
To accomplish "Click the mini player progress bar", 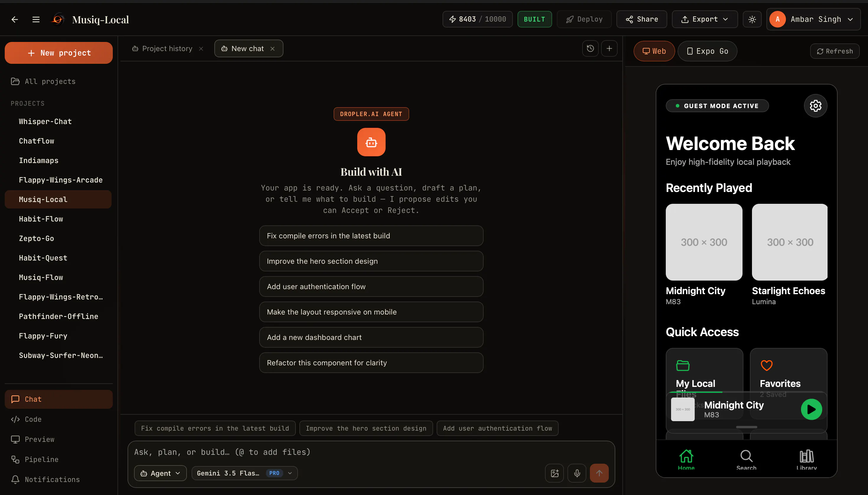I will [746, 392].
